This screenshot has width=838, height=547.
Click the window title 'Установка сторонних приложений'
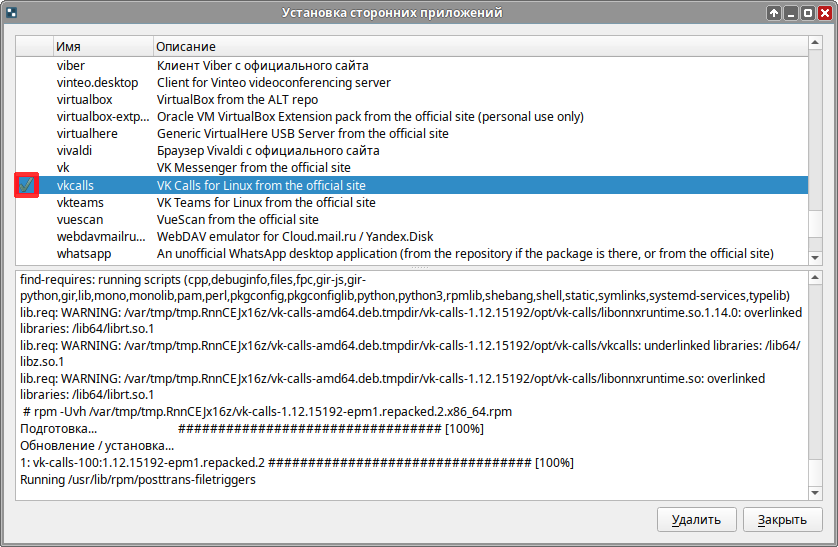(392, 13)
